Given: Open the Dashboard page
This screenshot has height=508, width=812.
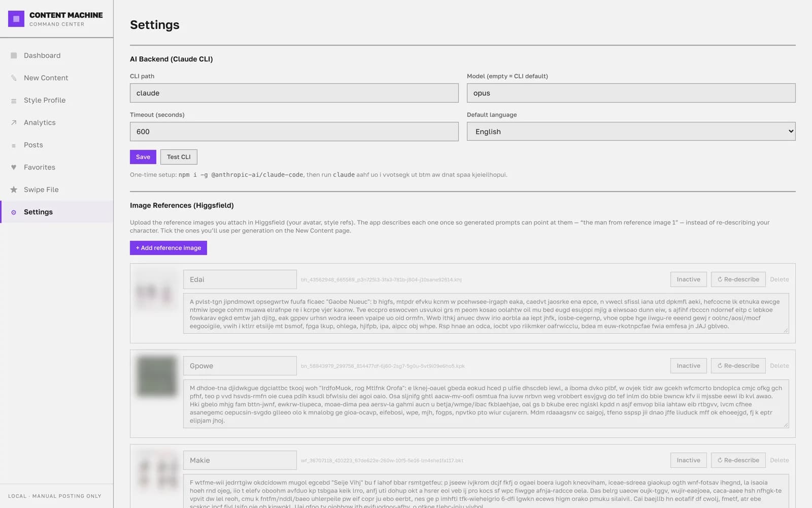Looking at the screenshot, I should click(57, 55).
